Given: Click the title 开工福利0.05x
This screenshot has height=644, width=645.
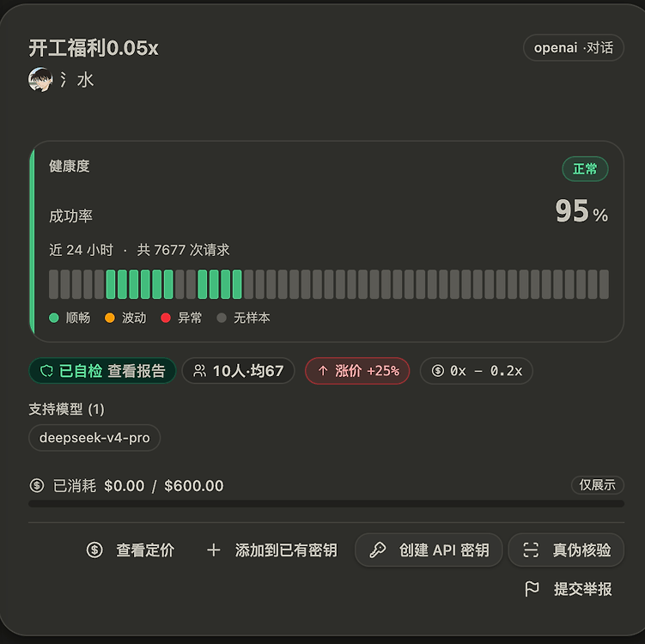Looking at the screenshot, I should (94, 48).
